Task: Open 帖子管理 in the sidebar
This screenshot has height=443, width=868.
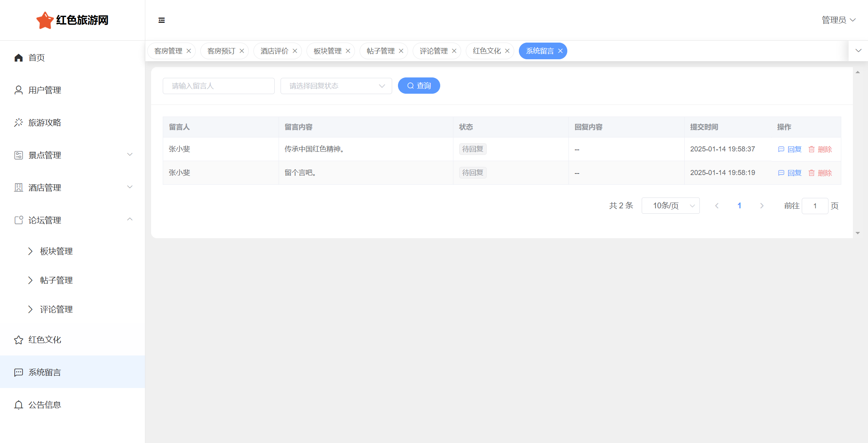Action: pyautogui.click(x=56, y=280)
